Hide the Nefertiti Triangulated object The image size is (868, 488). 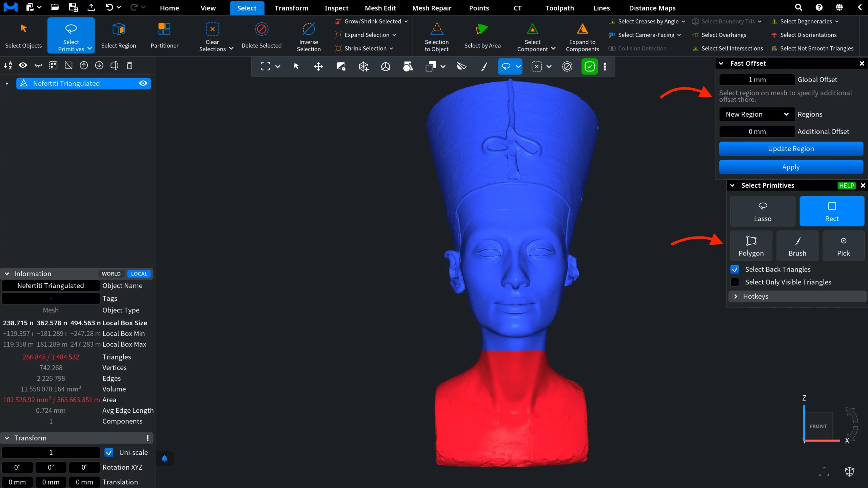[143, 83]
